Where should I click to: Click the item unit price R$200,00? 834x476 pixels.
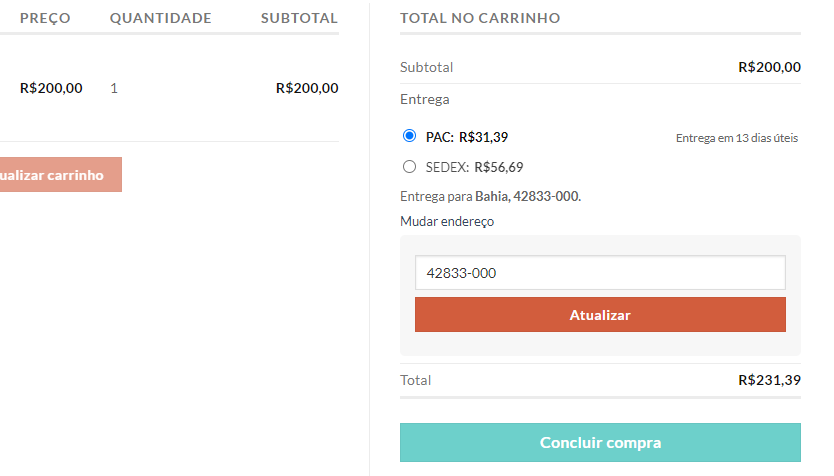coord(51,88)
